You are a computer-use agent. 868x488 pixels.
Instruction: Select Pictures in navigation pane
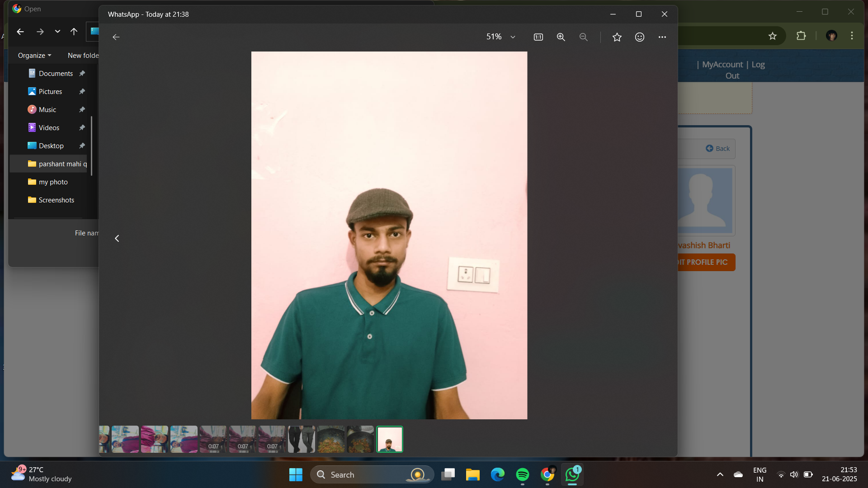coord(51,91)
